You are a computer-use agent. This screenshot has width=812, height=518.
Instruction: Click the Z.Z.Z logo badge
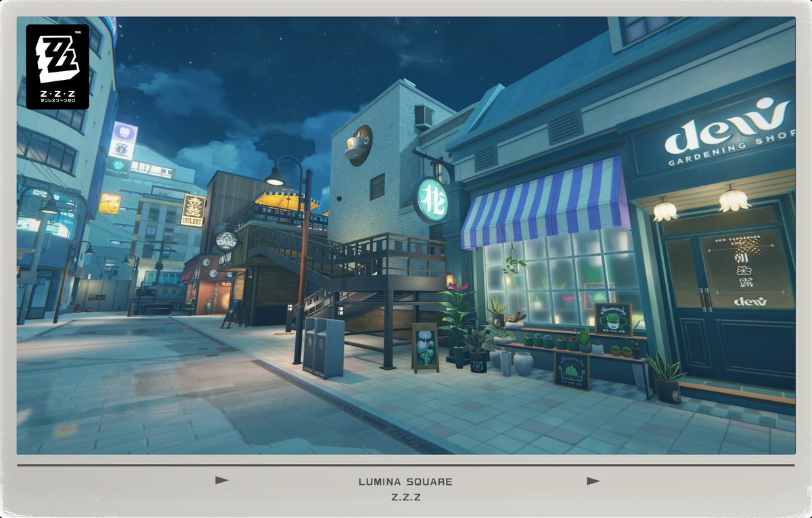58,67
